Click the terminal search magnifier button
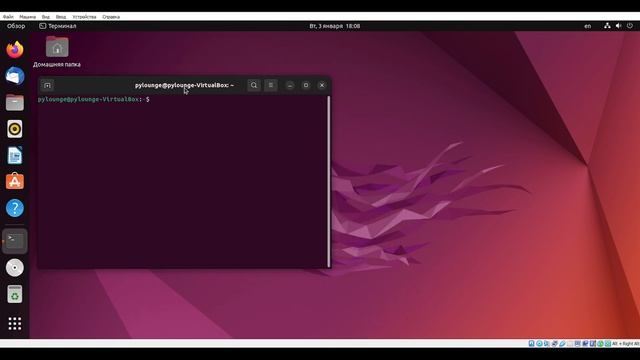This screenshot has height=360, width=640. point(254,85)
